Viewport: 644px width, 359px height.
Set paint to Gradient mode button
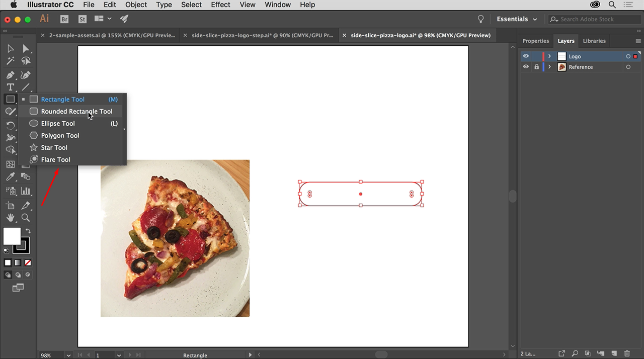[18, 262]
